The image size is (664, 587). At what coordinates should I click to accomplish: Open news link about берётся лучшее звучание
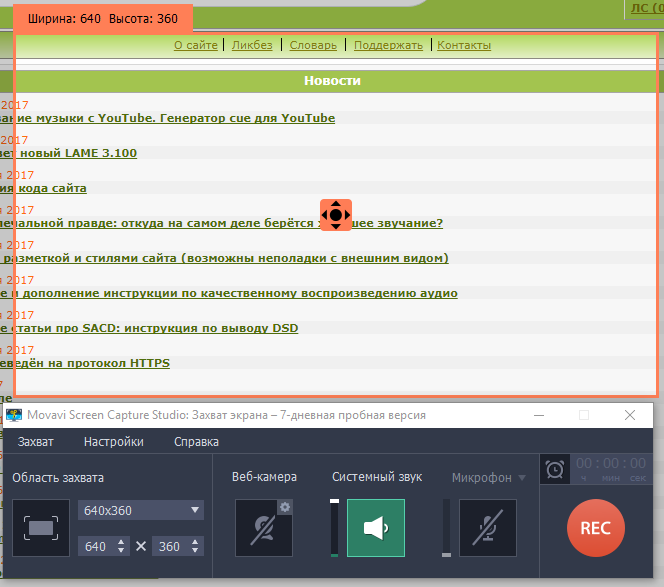(221, 223)
